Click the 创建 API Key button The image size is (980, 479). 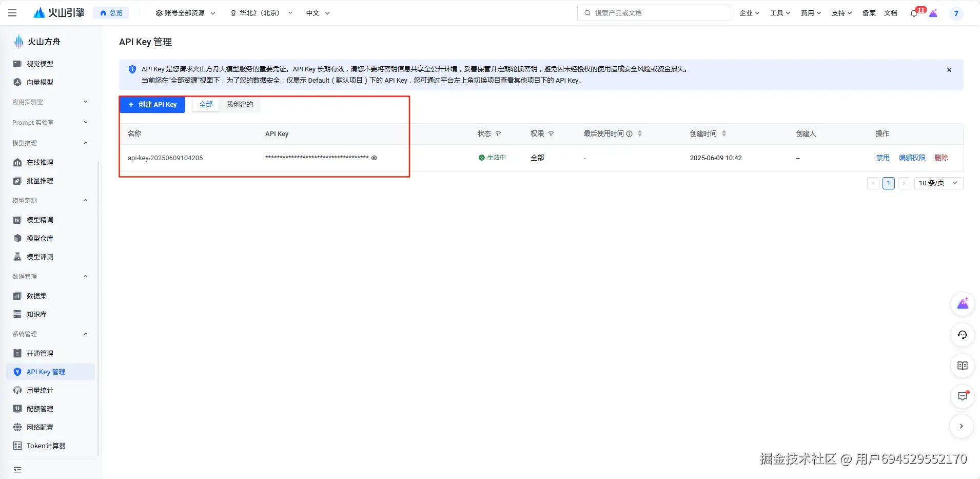152,104
